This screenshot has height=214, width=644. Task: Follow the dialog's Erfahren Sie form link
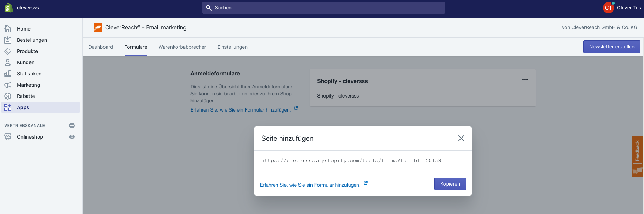pos(310,185)
